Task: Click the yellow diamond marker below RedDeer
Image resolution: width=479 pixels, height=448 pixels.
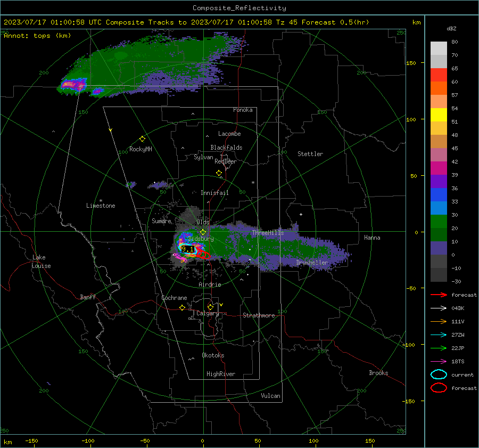Action: tap(219, 173)
